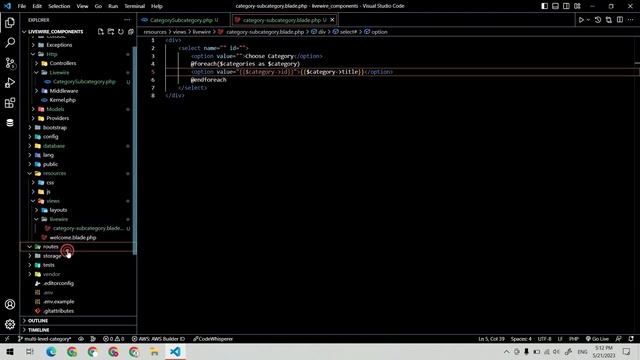Viewport: 640px width, 360px height.
Task: Open Explorer more actions ellipsis
Action: 127,20
